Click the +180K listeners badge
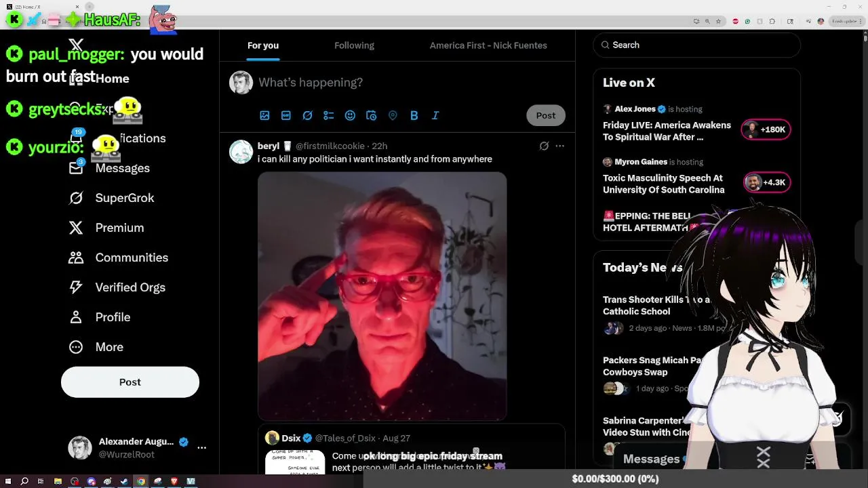This screenshot has width=868, height=488. 766,129
